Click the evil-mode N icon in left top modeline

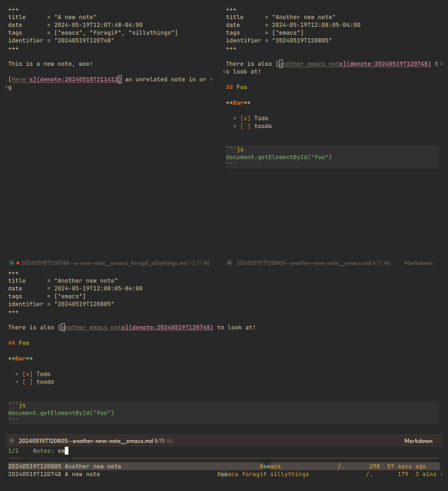[11, 263]
